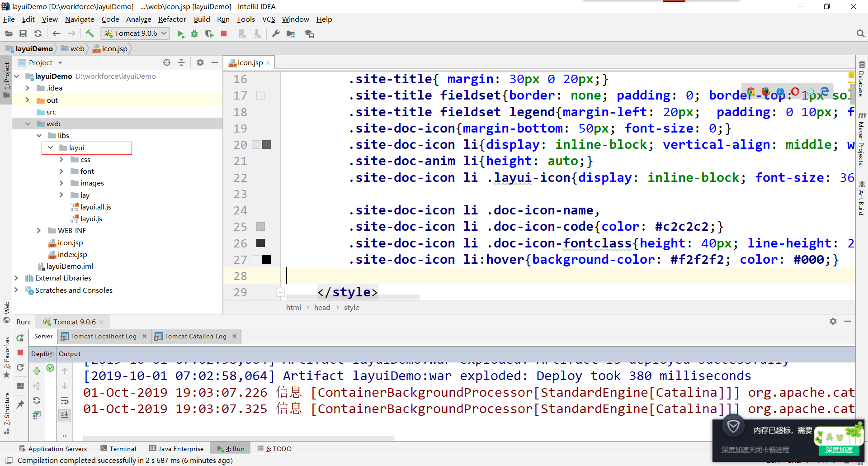Click the Synchronize toolbar icon
Screen dimensions: 868x466
click(38, 33)
